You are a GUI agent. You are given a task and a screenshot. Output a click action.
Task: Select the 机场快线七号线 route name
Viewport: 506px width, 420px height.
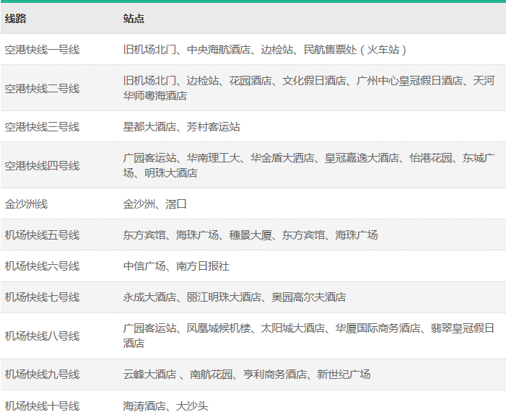[x=42, y=297]
